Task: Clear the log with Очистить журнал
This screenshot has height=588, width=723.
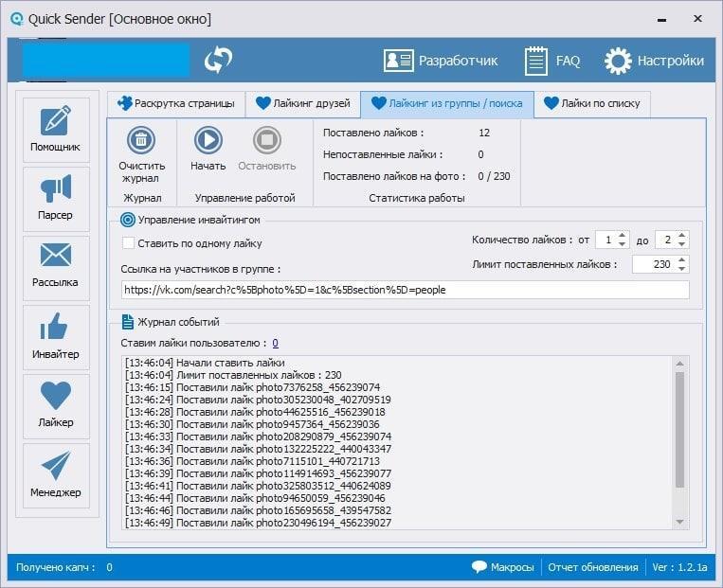Action: click(x=141, y=155)
